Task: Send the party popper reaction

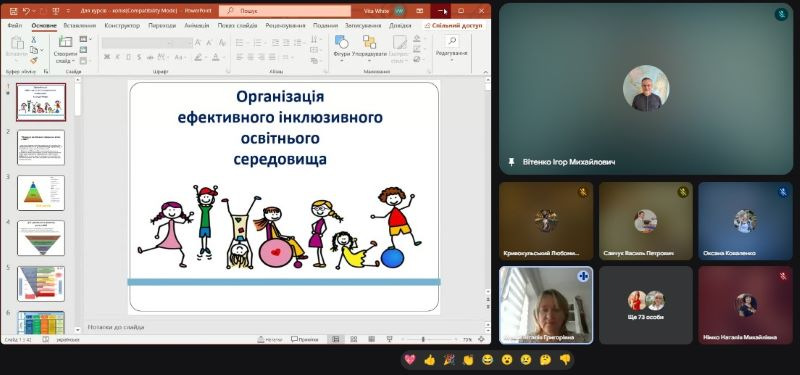Action: point(448,360)
